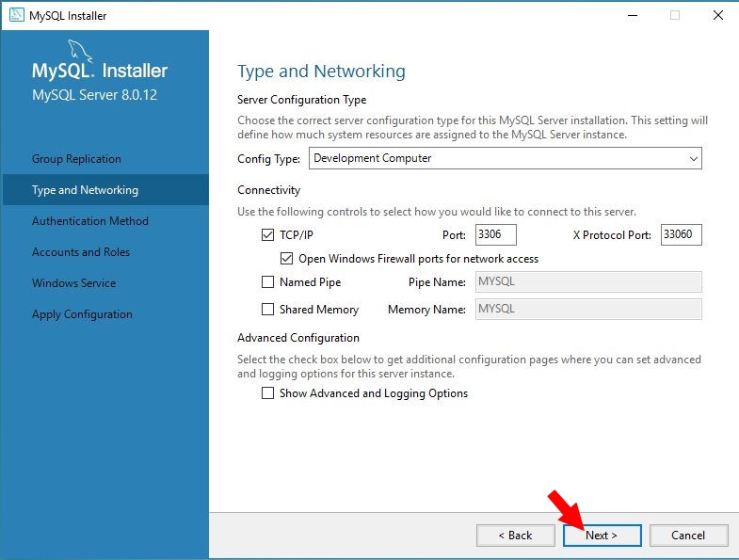Click the 'Type and Networking' page heading
This screenshot has width=739, height=560.
(321, 72)
